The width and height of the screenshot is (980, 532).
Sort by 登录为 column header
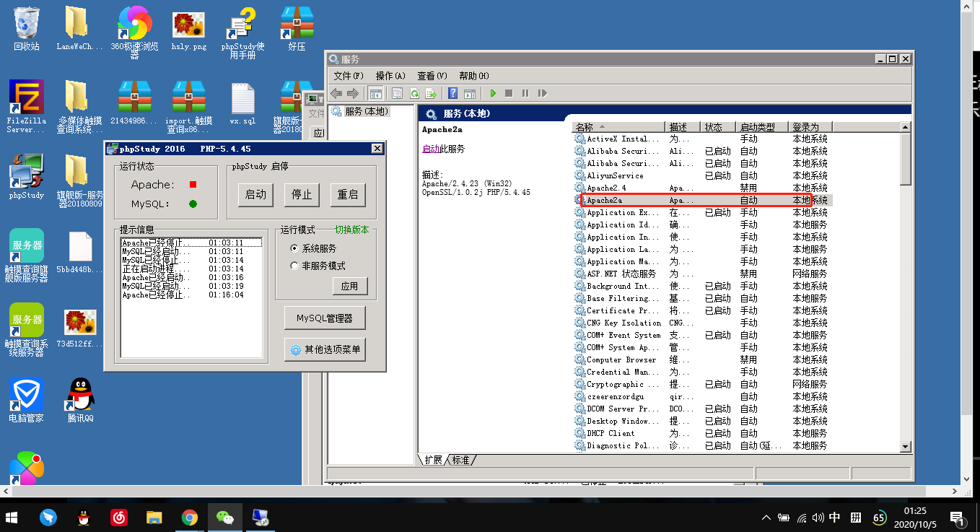pyautogui.click(x=810, y=127)
